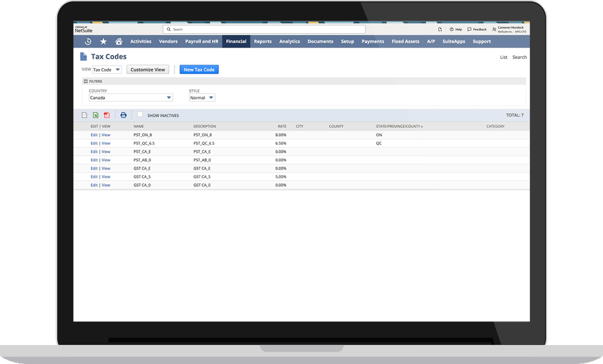Image resolution: width=603 pixels, height=364 pixels.
Task: Edit the PST_ON_8 tax code
Action: [94, 135]
